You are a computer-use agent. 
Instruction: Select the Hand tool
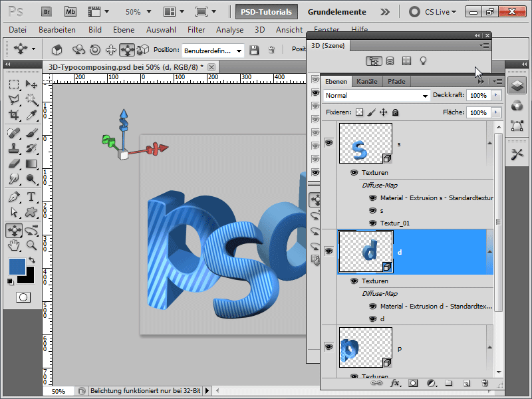pos(14,245)
